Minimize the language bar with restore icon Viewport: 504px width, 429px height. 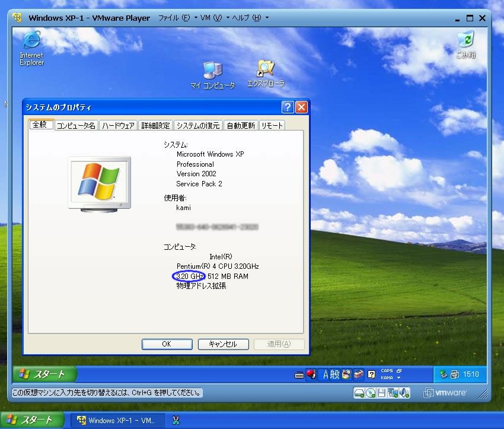(x=399, y=371)
